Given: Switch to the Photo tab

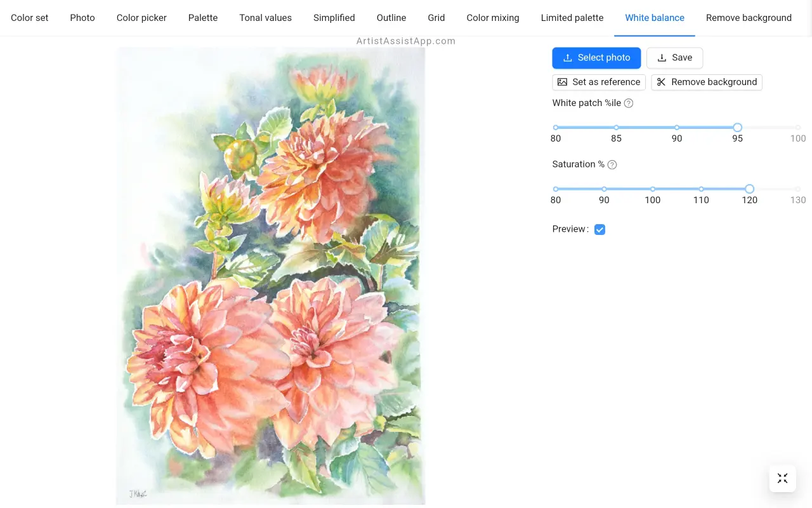Looking at the screenshot, I should coord(82,18).
